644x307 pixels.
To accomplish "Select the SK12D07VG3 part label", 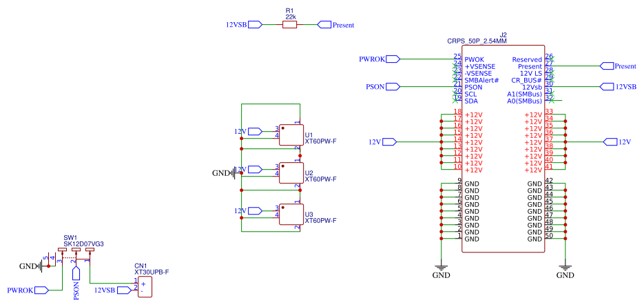I will 84,244.
